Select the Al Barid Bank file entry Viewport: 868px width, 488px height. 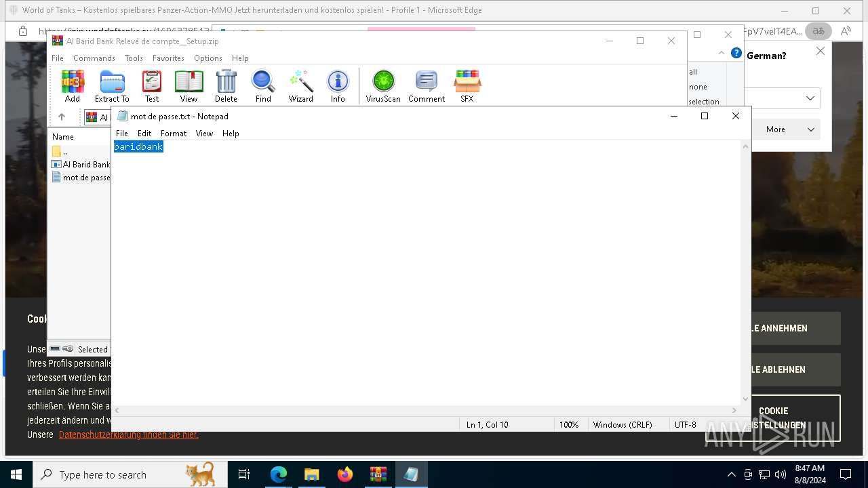[81, 164]
